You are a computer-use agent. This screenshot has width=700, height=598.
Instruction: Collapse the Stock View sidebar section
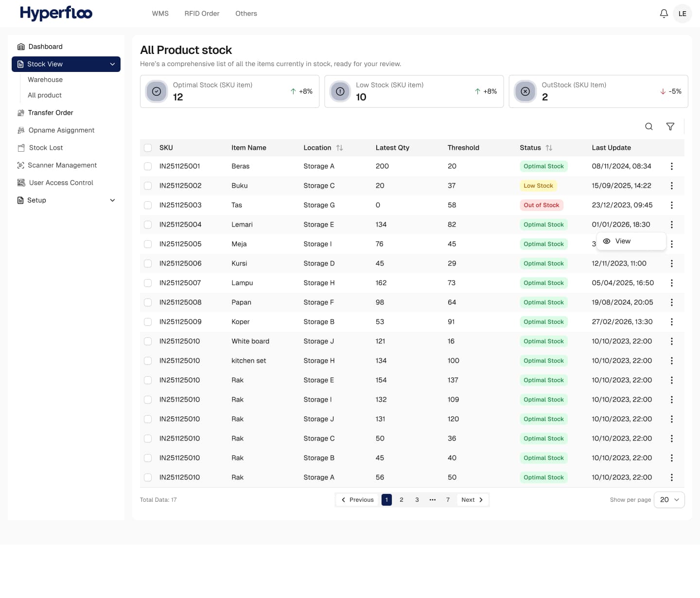[x=112, y=64]
